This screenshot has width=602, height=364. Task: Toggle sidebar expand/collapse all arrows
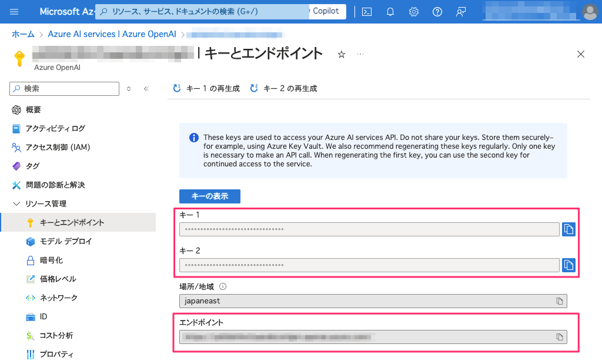(x=129, y=89)
